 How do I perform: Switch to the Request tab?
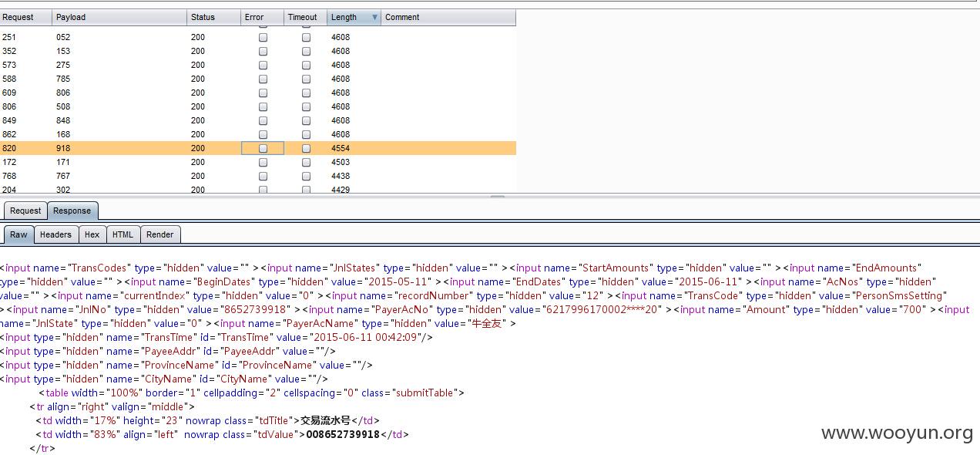(x=25, y=211)
